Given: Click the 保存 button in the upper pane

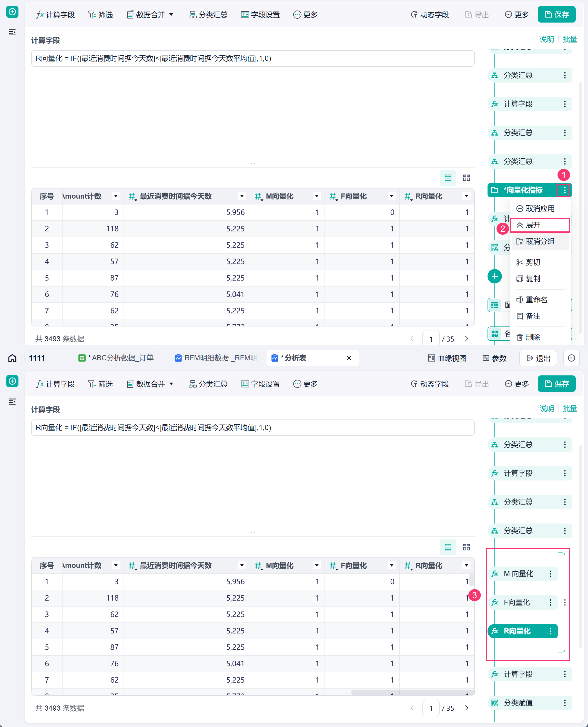Looking at the screenshot, I should click(x=556, y=15).
